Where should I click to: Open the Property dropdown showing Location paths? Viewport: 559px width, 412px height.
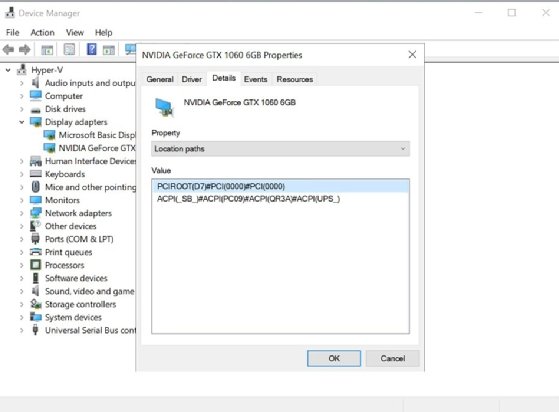[280, 149]
